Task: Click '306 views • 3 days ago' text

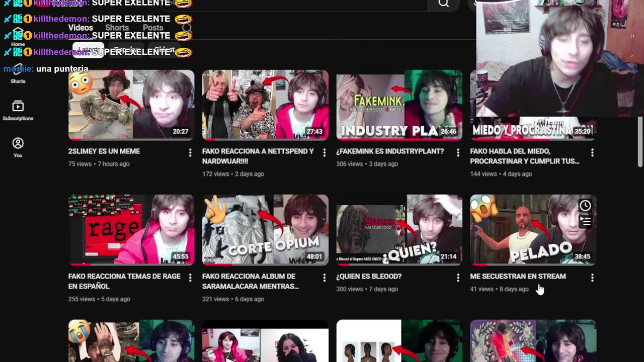Action: click(x=367, y=164)
